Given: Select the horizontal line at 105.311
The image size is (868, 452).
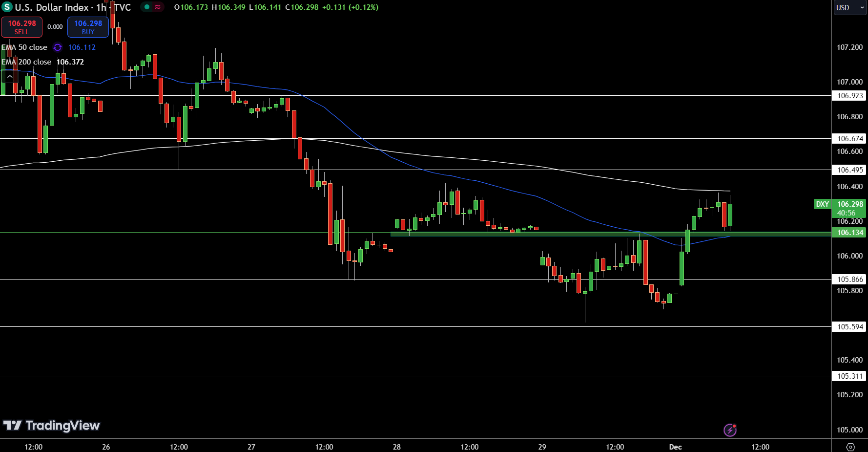Looking at the screenshot, I should (415, 376).
